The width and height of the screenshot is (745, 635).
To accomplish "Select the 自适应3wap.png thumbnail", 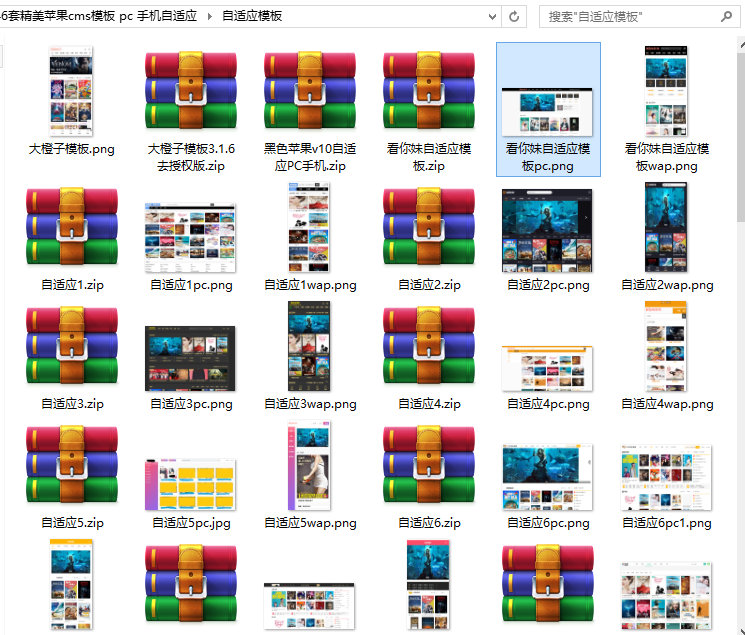I will click(309, 346).
